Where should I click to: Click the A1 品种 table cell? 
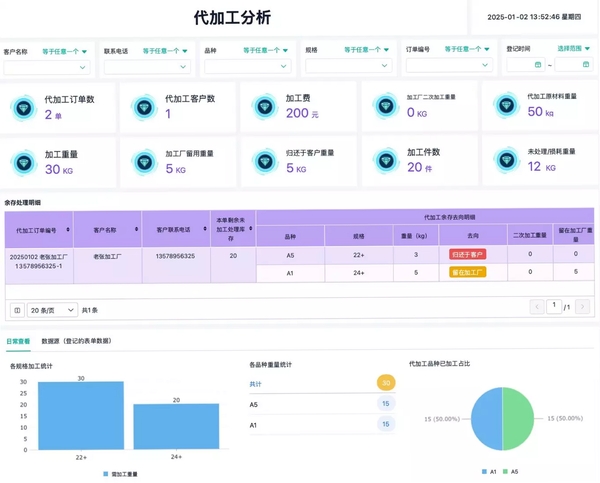tap(290, 273)
